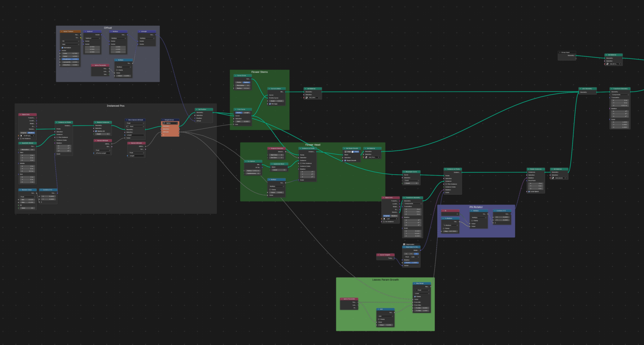Open the Pivot Auto dropdown in Align Rotation node
This screenshot has height=345, width=644.
pos(415,257)
